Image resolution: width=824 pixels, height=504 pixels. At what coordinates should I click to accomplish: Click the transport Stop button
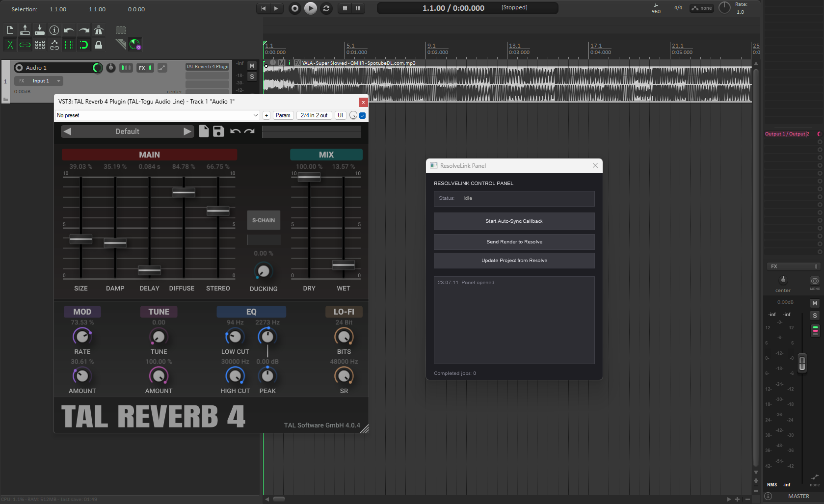tap(345, 8)
